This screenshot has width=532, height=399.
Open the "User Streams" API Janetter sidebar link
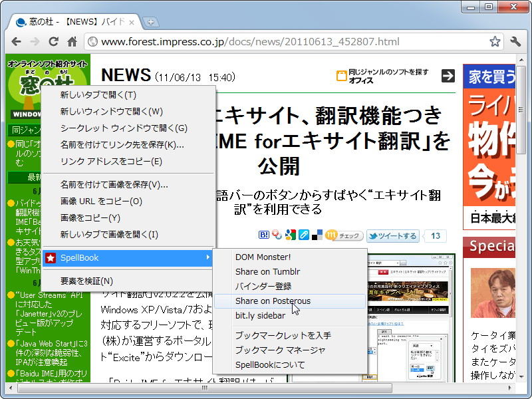[49, 313]
